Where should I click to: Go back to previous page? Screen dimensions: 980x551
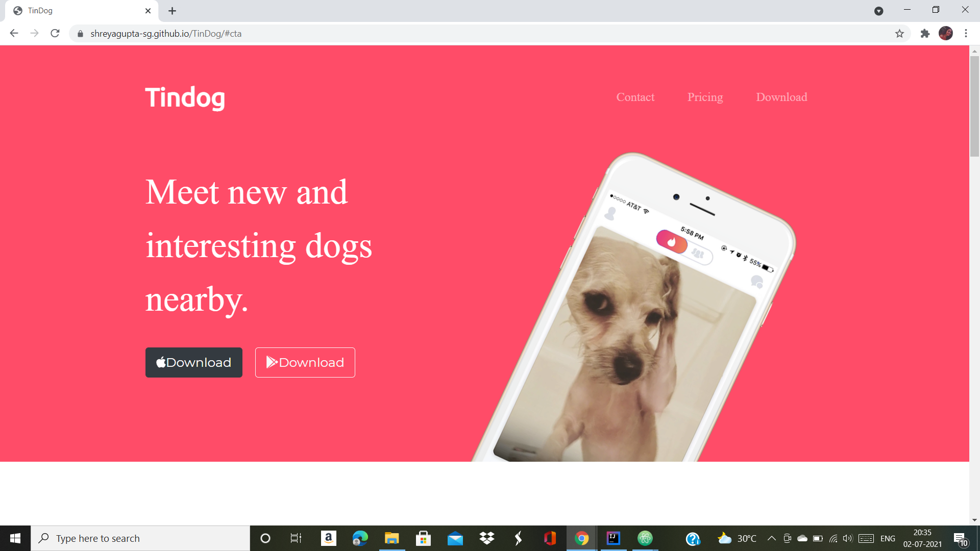(14, 34)
